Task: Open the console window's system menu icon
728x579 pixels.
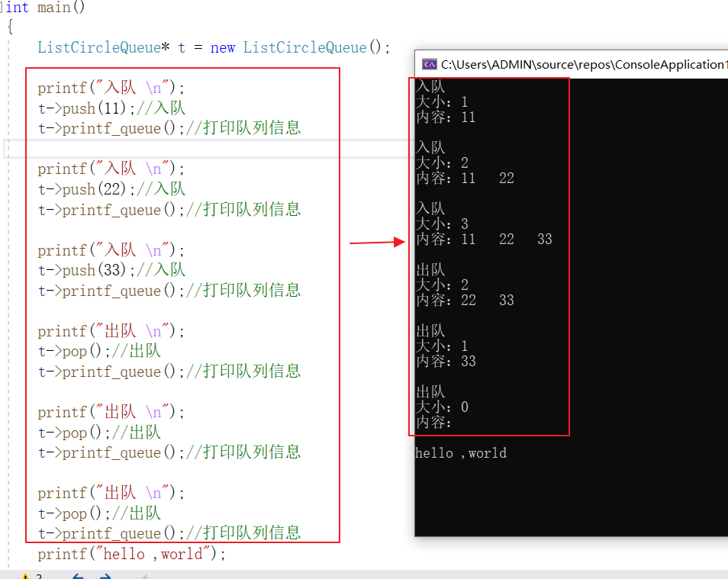Action: click(x=428, y=65)
